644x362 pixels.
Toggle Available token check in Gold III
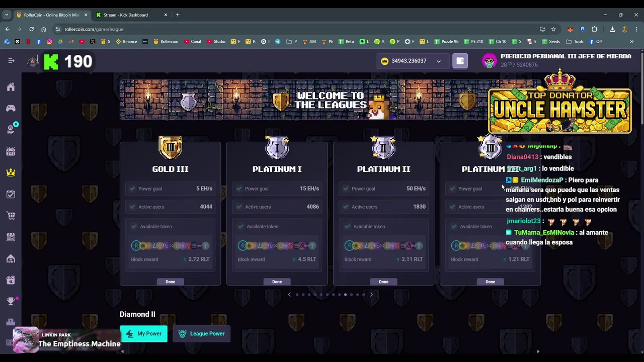tap(134, 226)
